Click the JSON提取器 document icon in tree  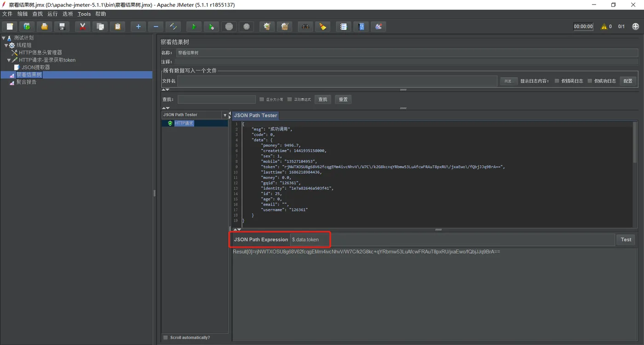coord(17,67)
